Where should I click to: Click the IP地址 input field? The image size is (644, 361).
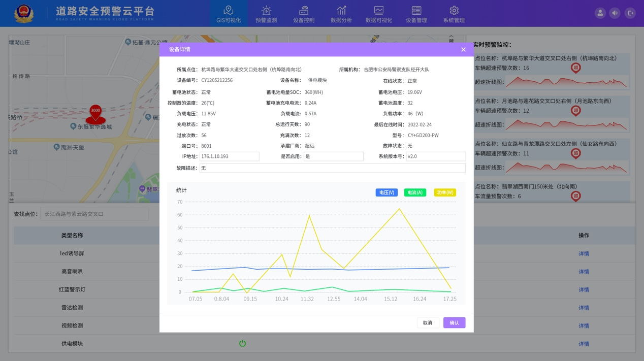click(230, 157)
